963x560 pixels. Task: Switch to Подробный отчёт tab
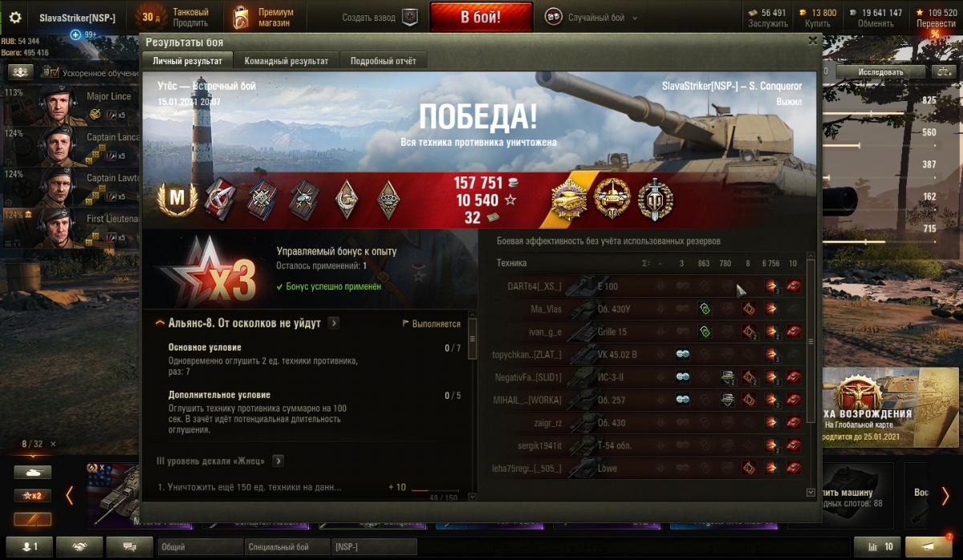tap(383, 61)
